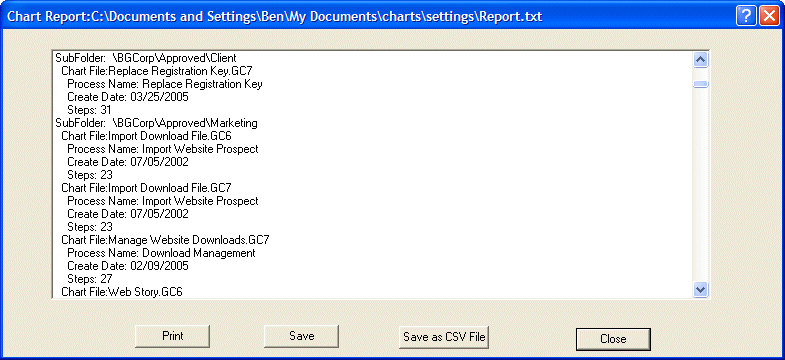785x360 pixels.
Task: Click Create Date: 02/09/2005 line
Action: pyautogui.click(x=128, y=266)
